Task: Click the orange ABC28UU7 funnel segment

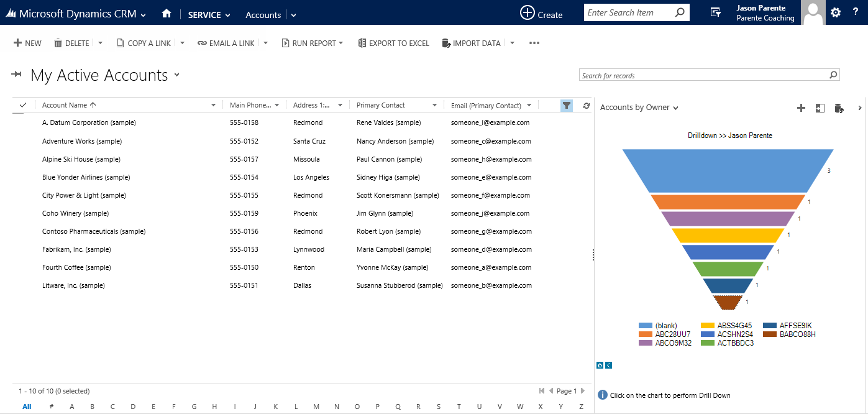Action: [728, 202]
